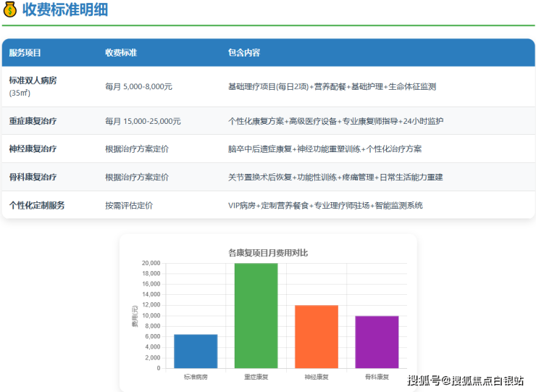Select the 服务项目 column header
The height and width of the screenshot is (392, 536).
point(25,53)
